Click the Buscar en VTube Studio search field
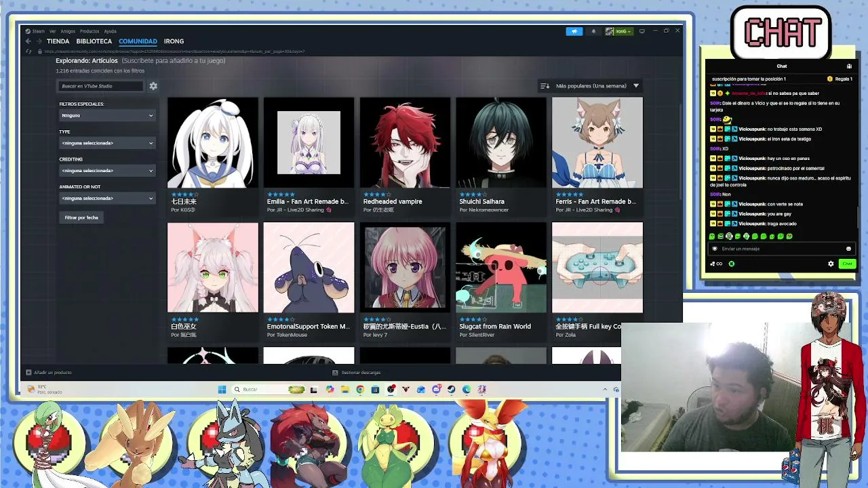The width and height of the screenshot is (868, 488). tap(101, 86)
